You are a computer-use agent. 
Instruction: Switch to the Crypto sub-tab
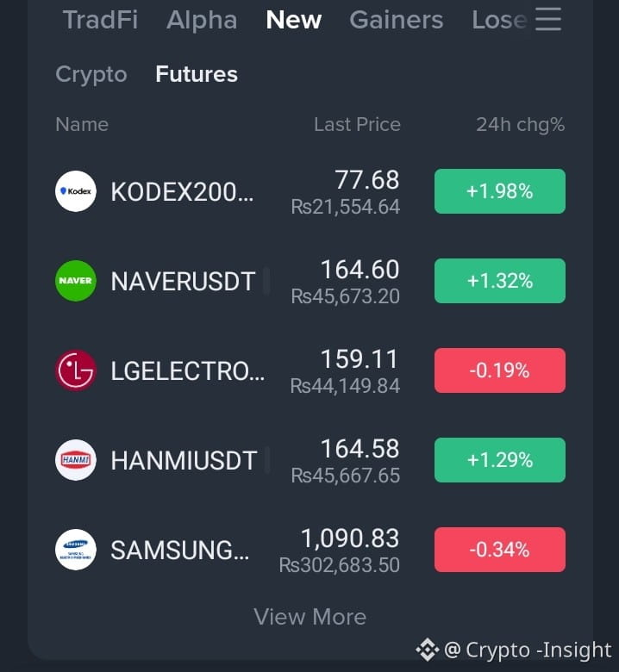pyautogui.click(x=91, y=75)
